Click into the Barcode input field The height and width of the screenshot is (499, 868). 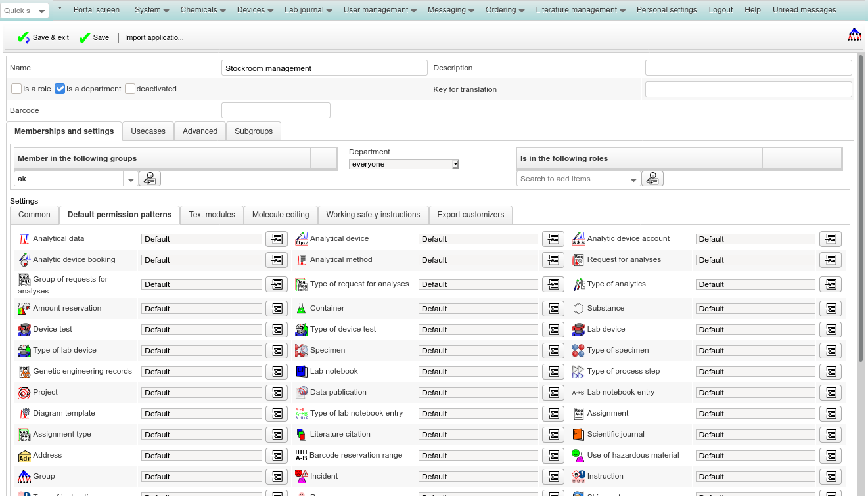point(275,110)
